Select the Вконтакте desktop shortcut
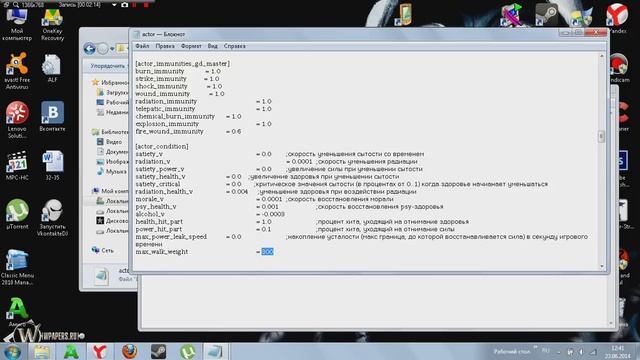 (52, 117)
